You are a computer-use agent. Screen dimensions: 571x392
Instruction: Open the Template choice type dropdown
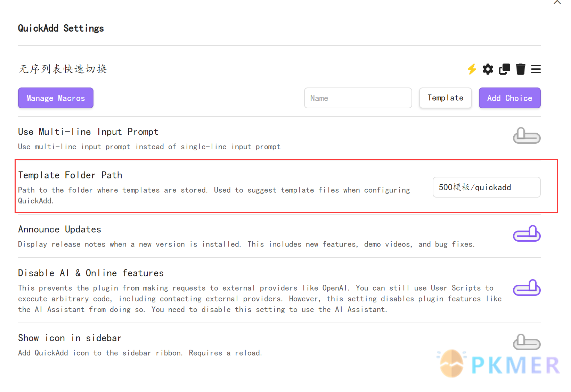(x=446, y=98)
